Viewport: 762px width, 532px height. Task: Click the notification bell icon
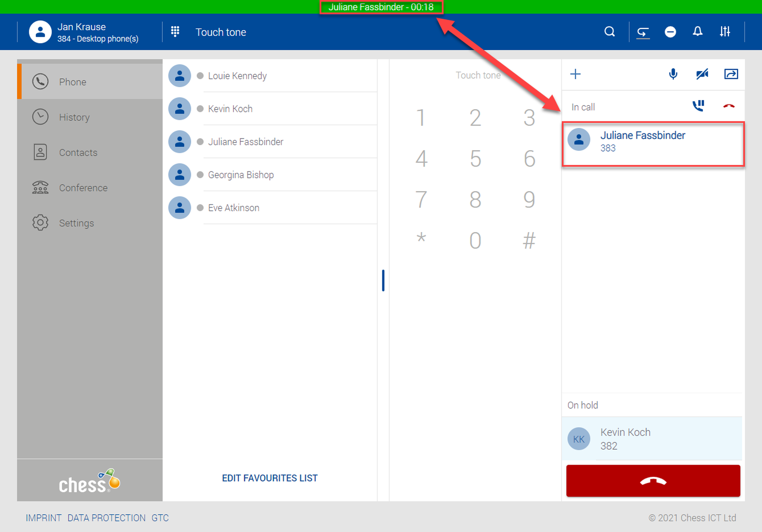pos(697,32)
